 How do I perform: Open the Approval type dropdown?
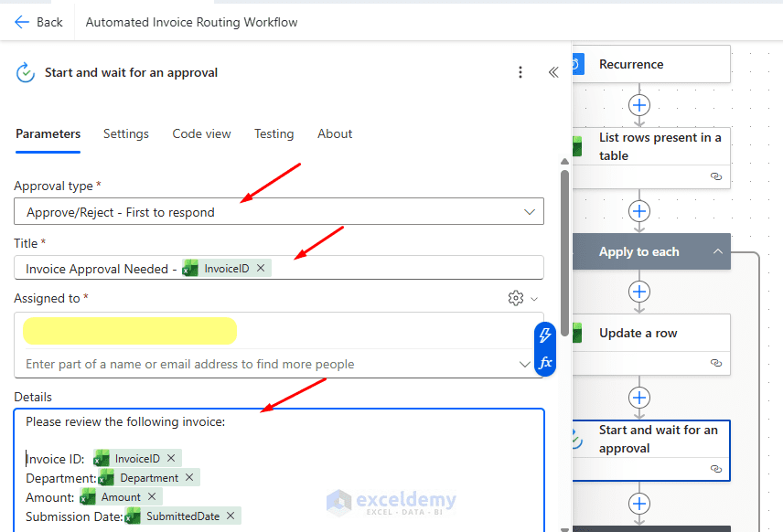point(279,211)
